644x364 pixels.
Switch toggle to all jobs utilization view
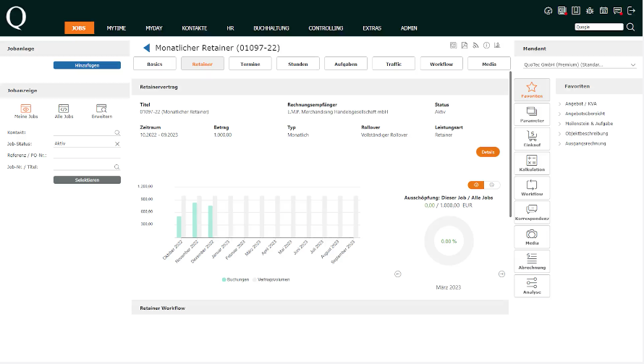coord(492,185)
